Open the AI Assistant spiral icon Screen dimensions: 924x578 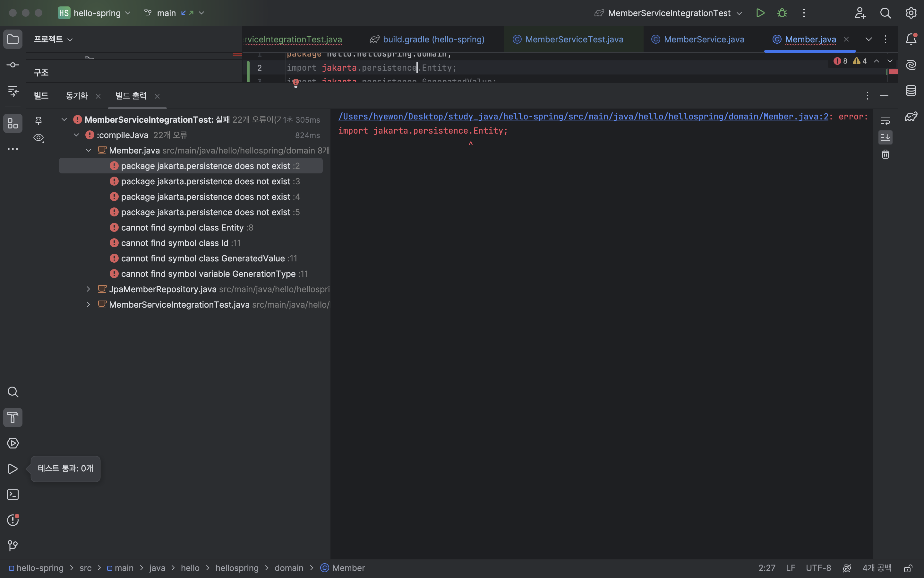point(911,65)
